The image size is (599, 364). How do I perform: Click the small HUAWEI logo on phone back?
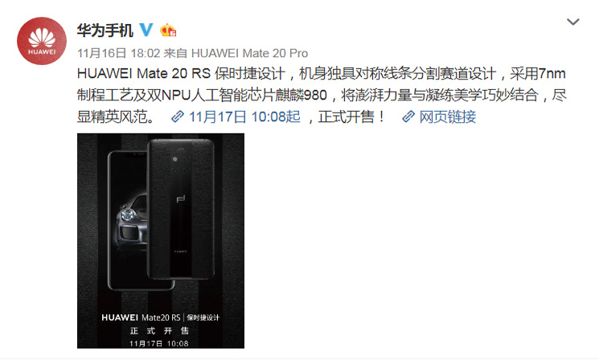(181, 252)
